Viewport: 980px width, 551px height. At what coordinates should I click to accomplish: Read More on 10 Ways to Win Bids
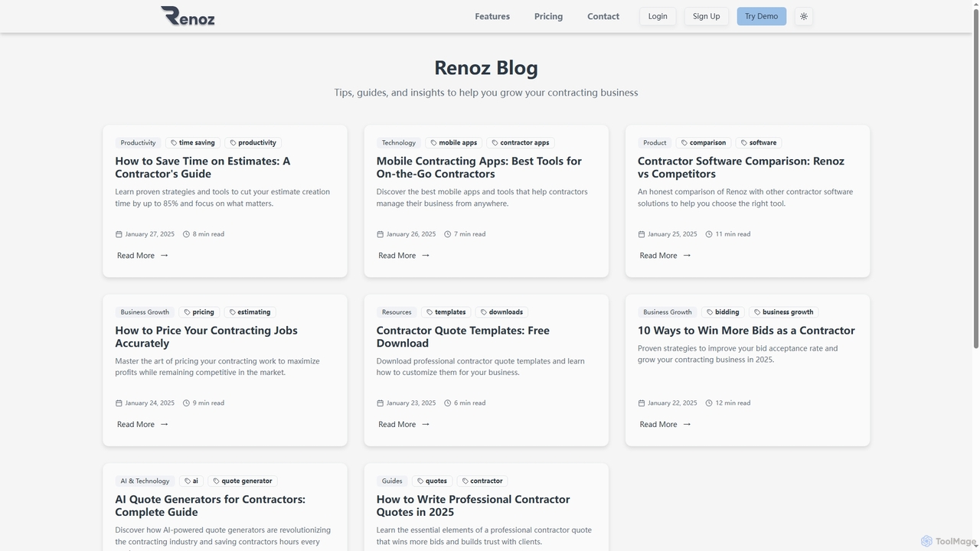click(x=665, y=425)
